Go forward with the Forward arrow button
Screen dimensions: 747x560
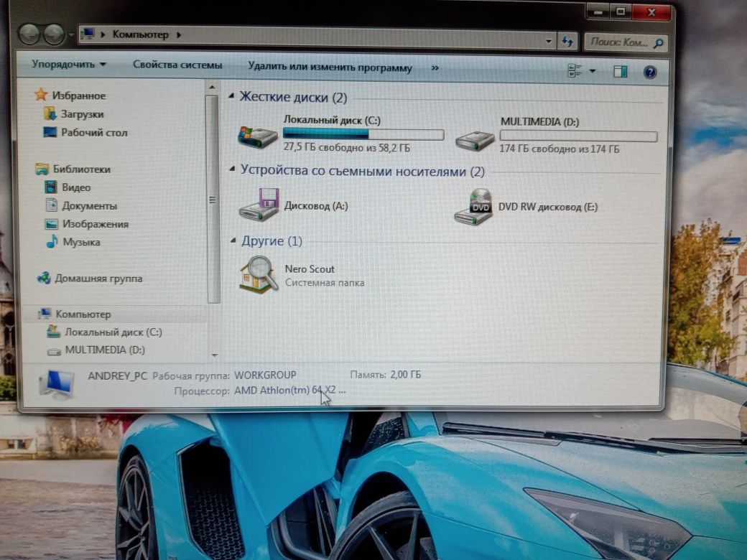pos(54,34)
